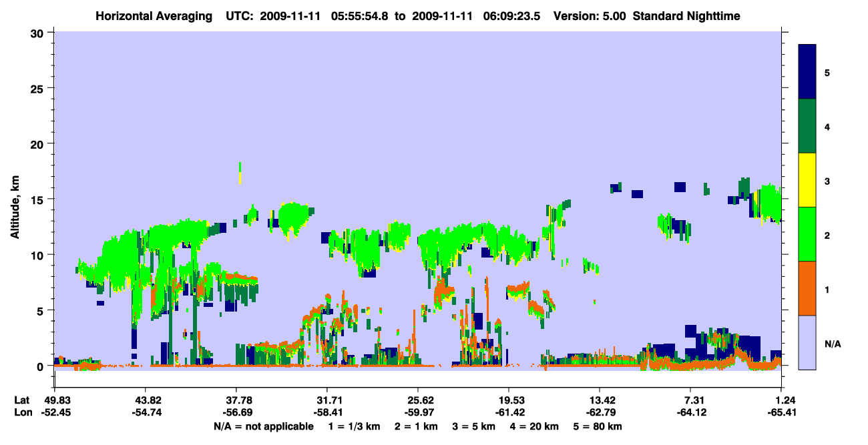Click longitude value -65.41
The image size is (868, 445).
[781, 413]
